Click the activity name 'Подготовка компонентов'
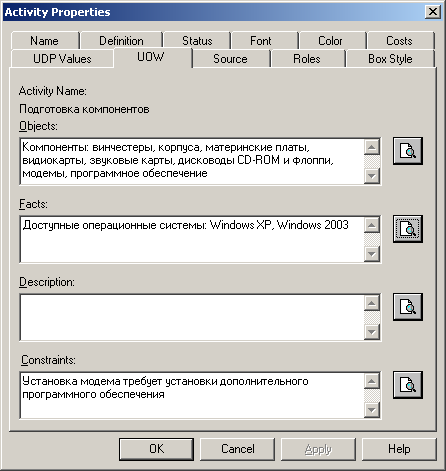Screen dimensions: 446x471 pos(84,109)
